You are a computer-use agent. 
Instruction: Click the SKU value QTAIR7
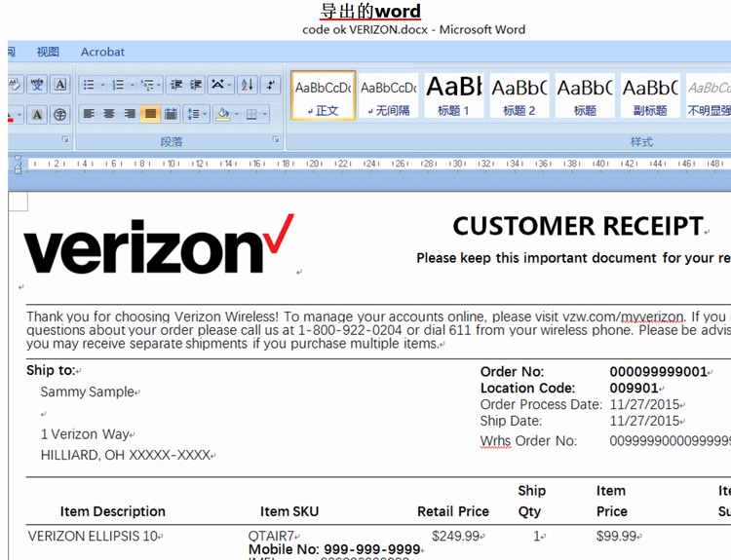point(271,537)
